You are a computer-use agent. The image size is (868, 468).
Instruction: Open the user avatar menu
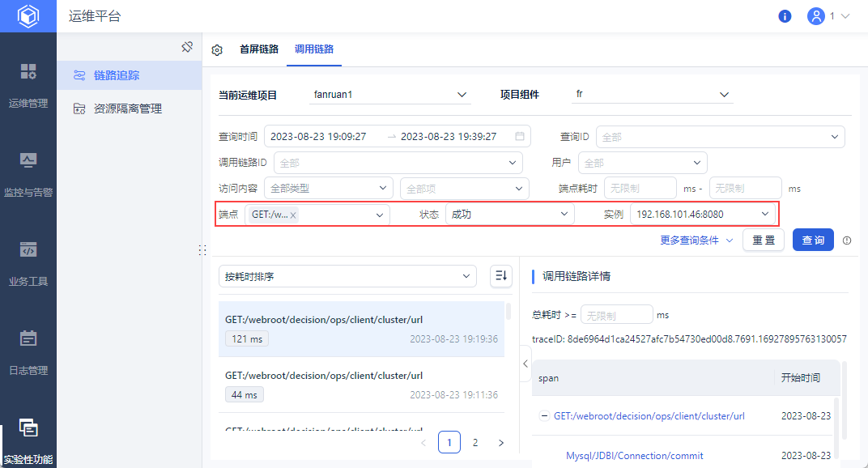point(816,16)
